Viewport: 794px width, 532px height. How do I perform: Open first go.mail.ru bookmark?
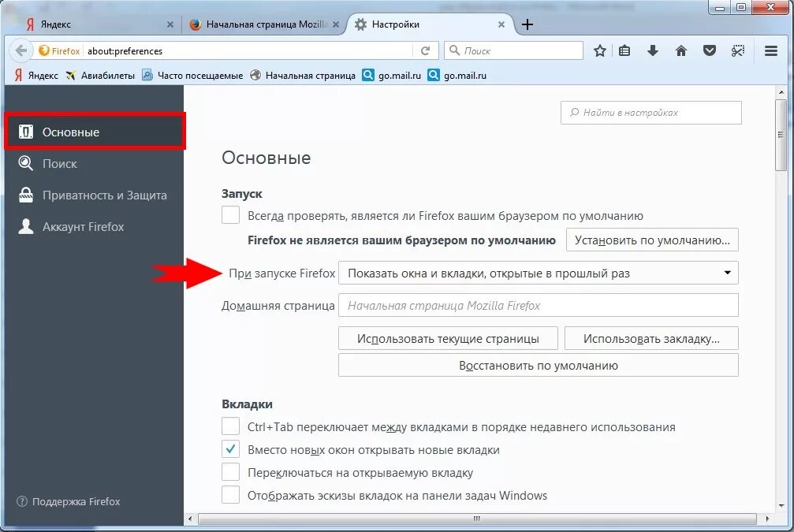tap(391, 76)
